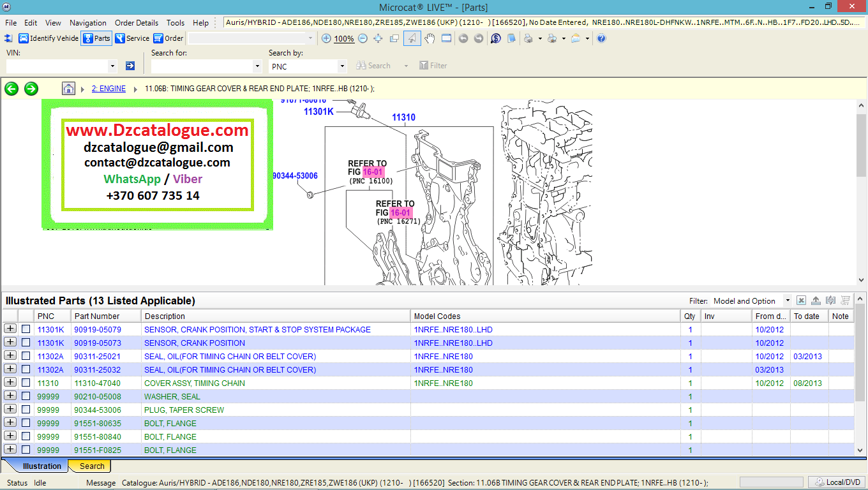The height and width of the screenshot is (490, 868).
Task: Open the File menu
Action: [11, 22]
